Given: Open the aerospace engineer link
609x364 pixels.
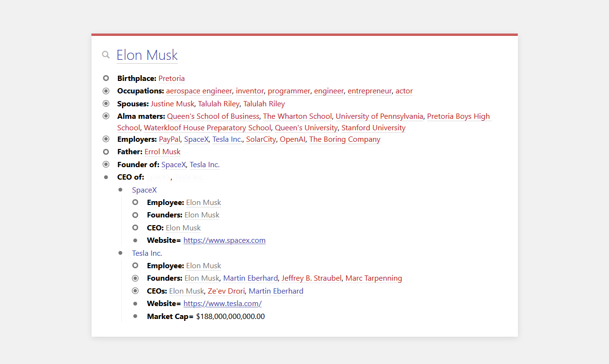Looking at the screenshot, I should pyautogui.click(x=199, y=91).
